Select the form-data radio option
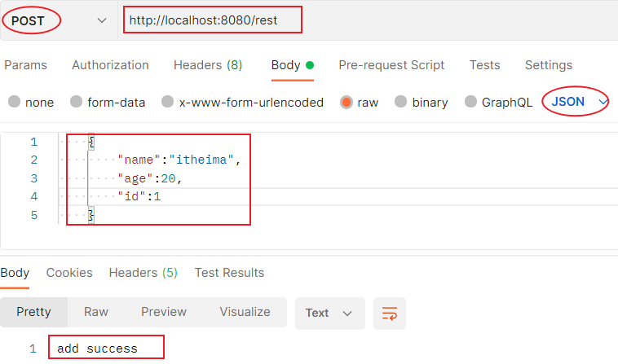618x364 pixels. click(x=77, y=102)
